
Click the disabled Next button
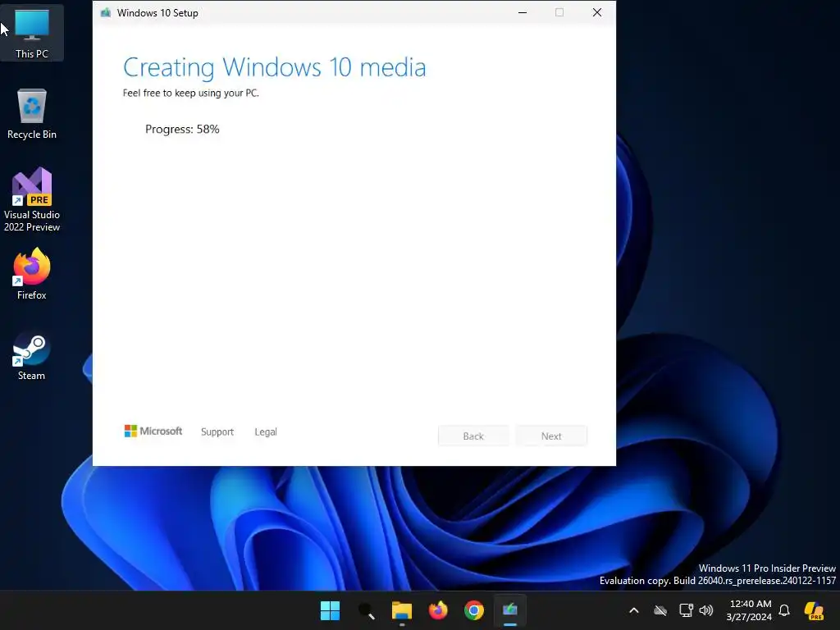pyautogui.click(x=551, y=436)
